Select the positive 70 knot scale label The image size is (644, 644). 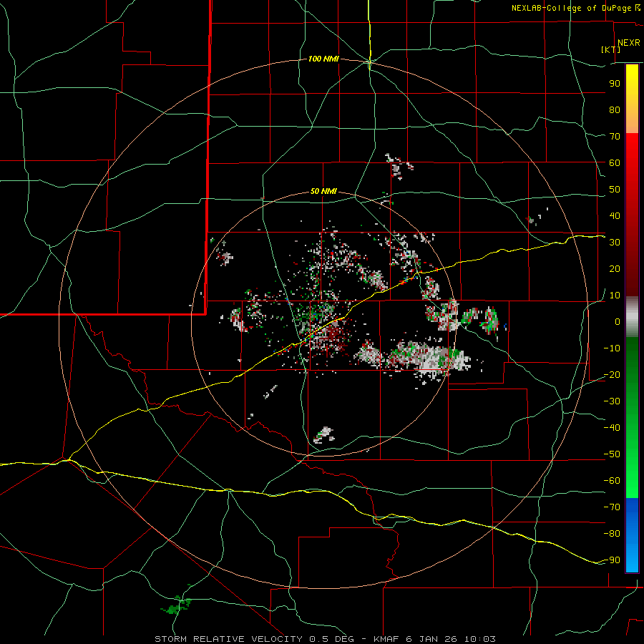coord(615,137)
